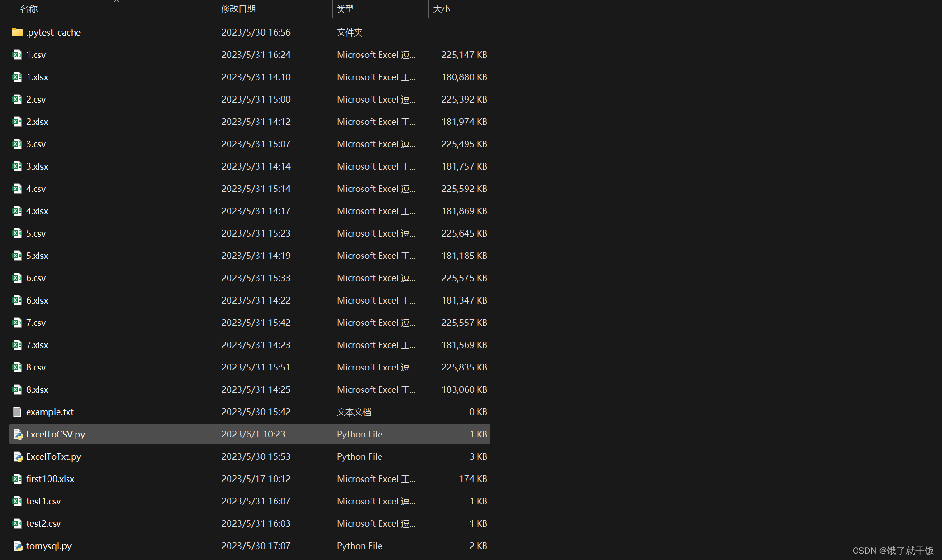The height and width of the screenshot is (560, 942).
Task: Click the Excel icon beside 5.xlsx
Action: [x=18, y=256]
